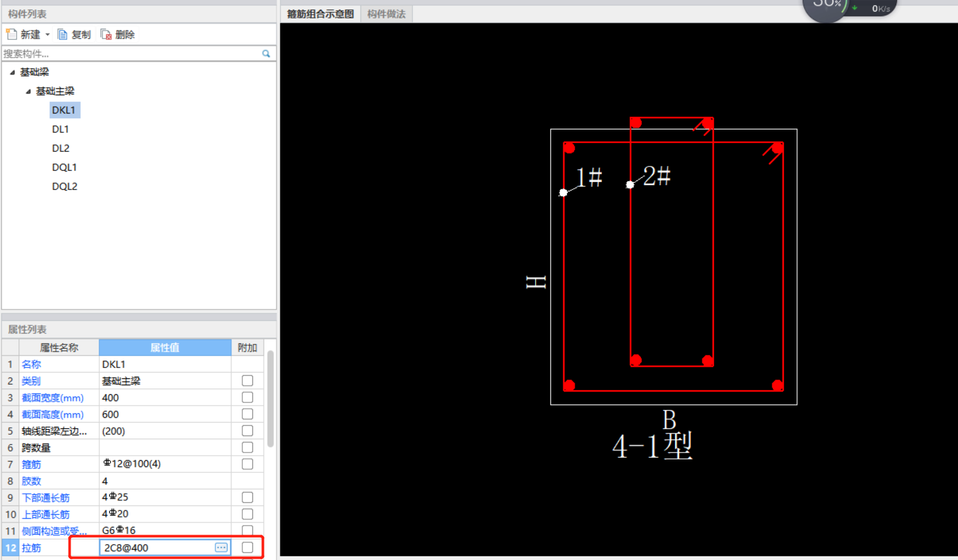Open the 新建 dropdown arrow

tap(48, 34)
